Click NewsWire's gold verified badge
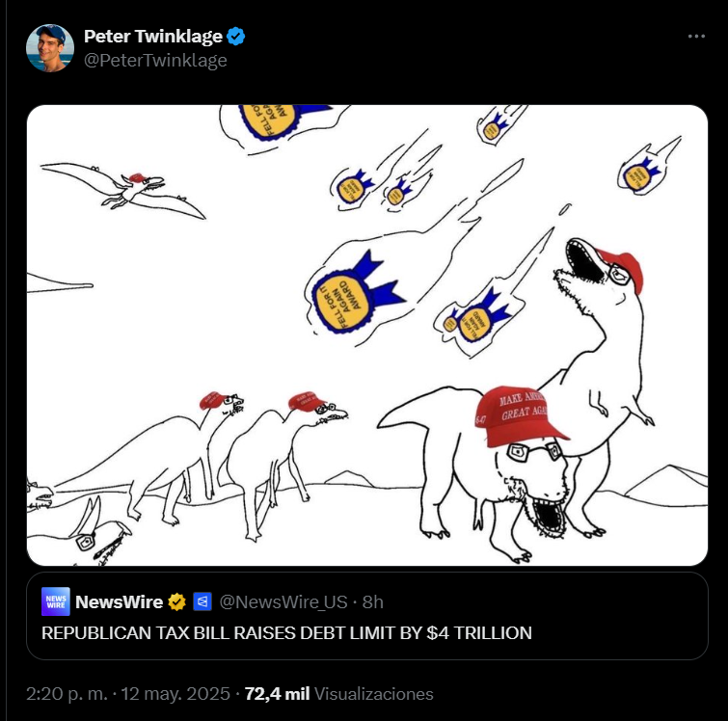 pyautogui.click(x=176, y=601)
